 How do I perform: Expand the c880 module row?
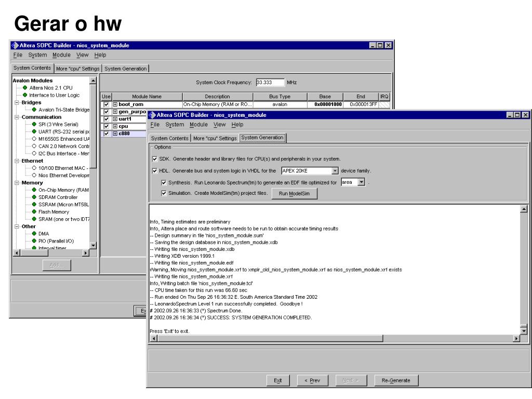pyautogui.click(x=115, y=134)
